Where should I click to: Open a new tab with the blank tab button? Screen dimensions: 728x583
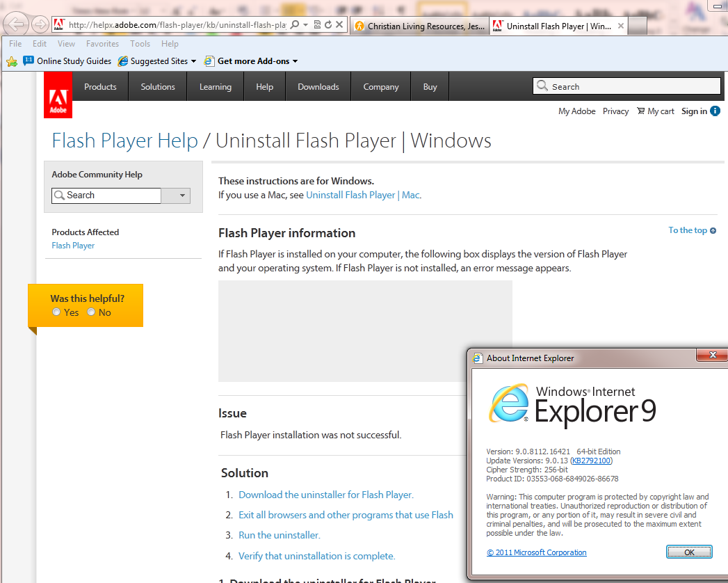(x=638, y=26)
